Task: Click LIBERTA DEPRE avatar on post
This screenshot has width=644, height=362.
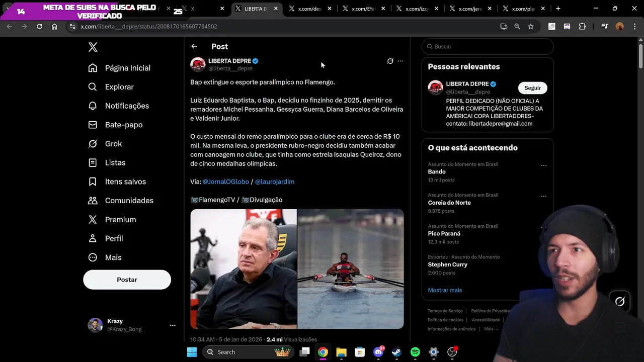Action: click(198, 64)
